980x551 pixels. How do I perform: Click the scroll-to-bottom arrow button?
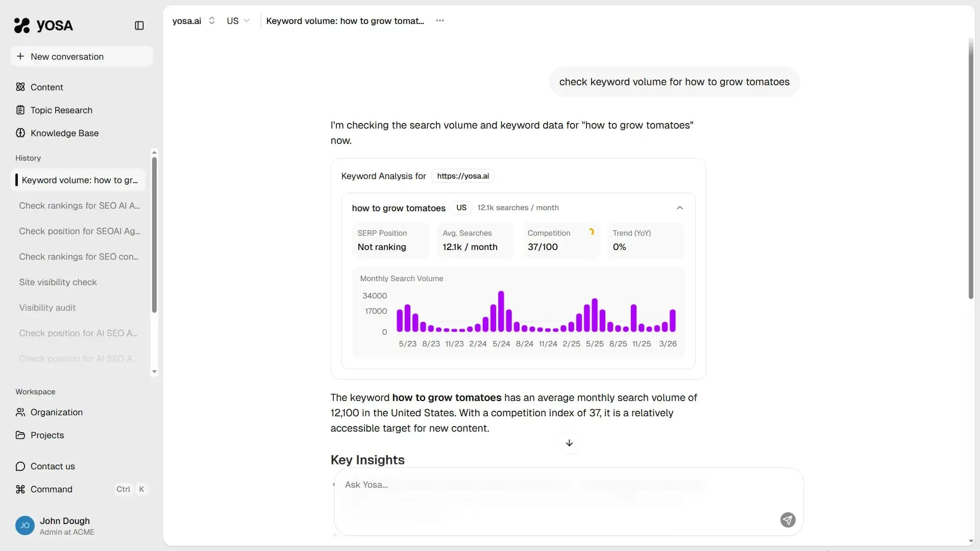[569, 443]
